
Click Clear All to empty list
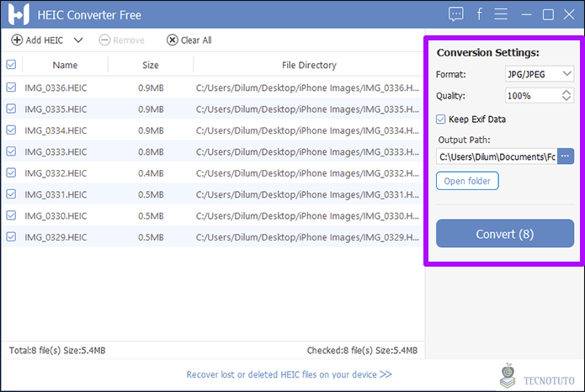tap(189, 40)
